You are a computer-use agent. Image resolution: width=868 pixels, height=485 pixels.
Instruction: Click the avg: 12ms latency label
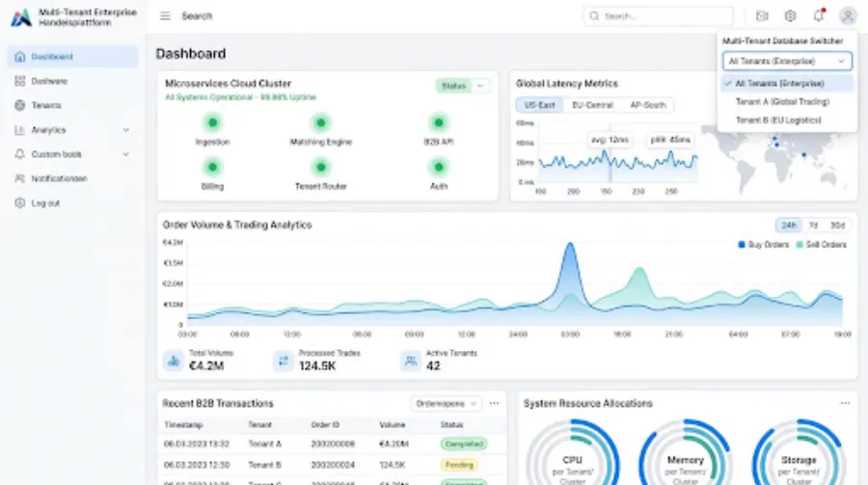610,140
